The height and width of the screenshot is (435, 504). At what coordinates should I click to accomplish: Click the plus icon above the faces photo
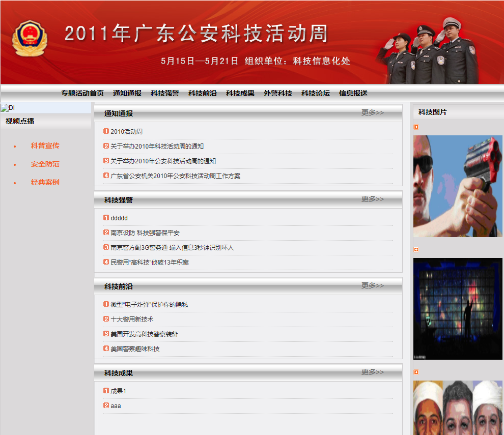pyautogui.click(x=416, y=372)
